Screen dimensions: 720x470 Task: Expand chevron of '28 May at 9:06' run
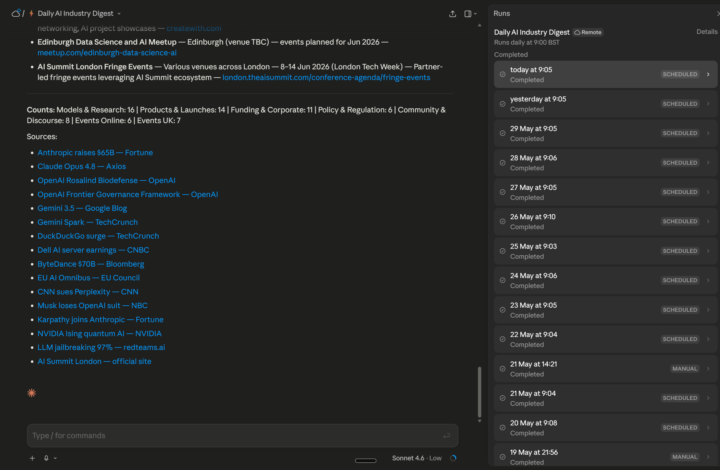pyautogui.click(x=708, y=162)
